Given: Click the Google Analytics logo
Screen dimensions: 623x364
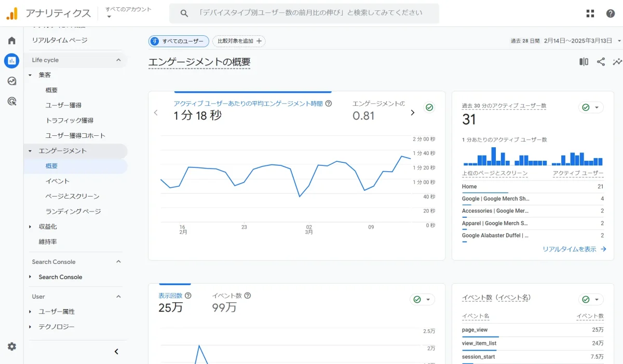Looking at the screenshot, I should (x=11, y=13).
